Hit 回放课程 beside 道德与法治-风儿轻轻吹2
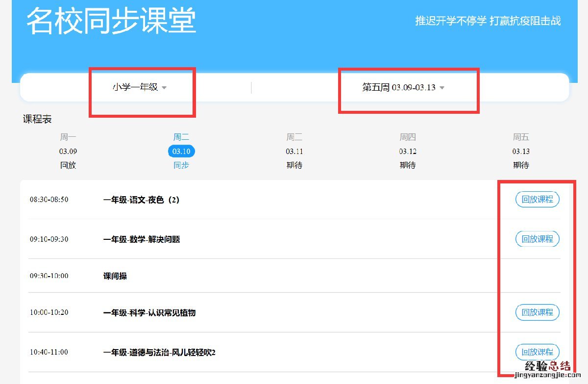 (x=537, y=352)
